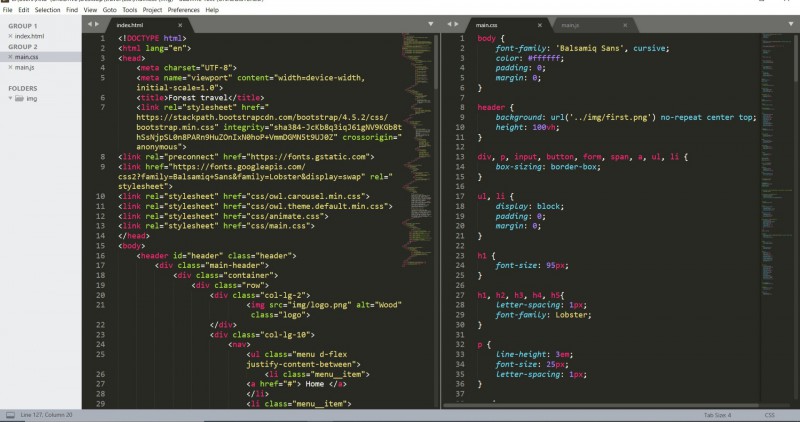Viewport: 800px width, 422px height.
Task: Close the main.css tab
Action: (540, 25)
